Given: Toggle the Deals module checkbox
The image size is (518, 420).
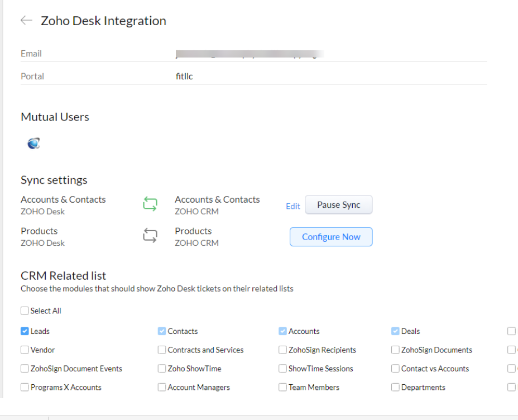Looking at the screenshot, I should click(395, 331).
